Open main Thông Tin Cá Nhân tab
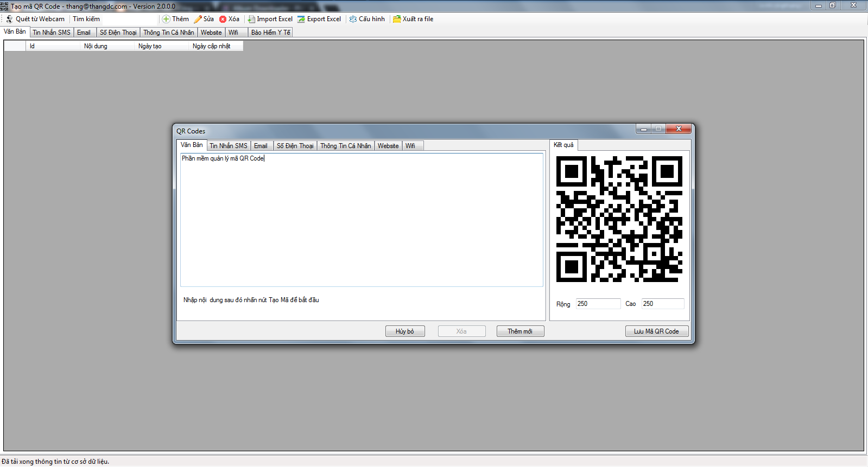This screenshot has width=868, height=467. [168, 33]
